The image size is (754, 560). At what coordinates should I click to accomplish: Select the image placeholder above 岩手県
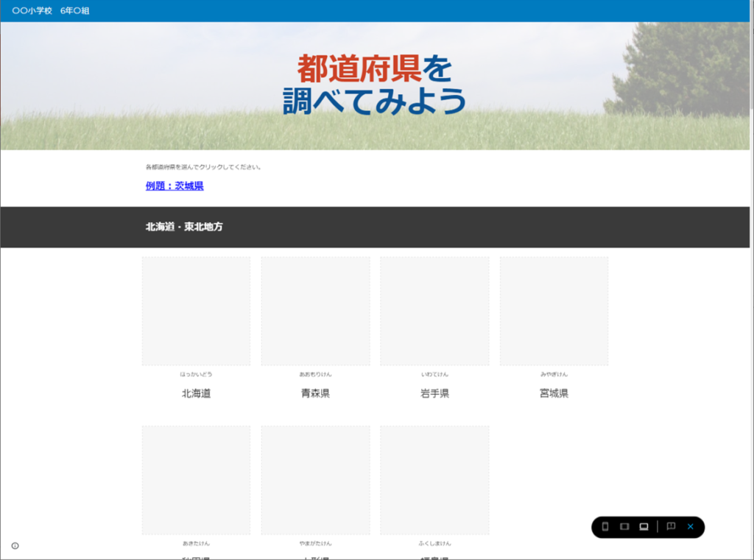click(x=434, y=311)
